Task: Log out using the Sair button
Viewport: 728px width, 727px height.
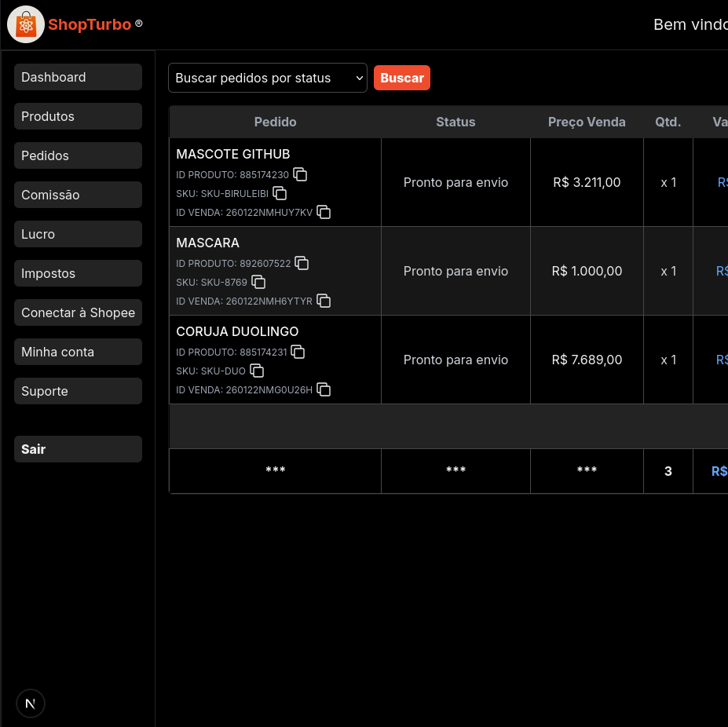Action: coord(78,449)
